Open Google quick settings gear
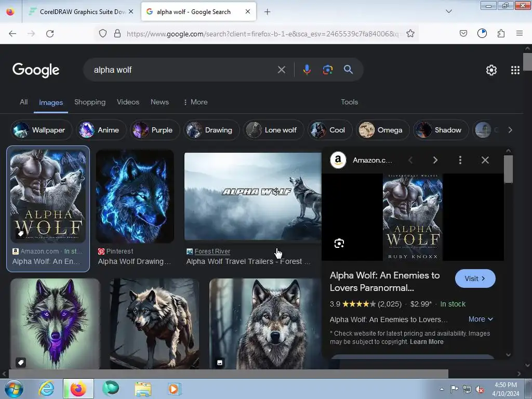This screenshot has height=399, width=532. click(x=491, y=70)
